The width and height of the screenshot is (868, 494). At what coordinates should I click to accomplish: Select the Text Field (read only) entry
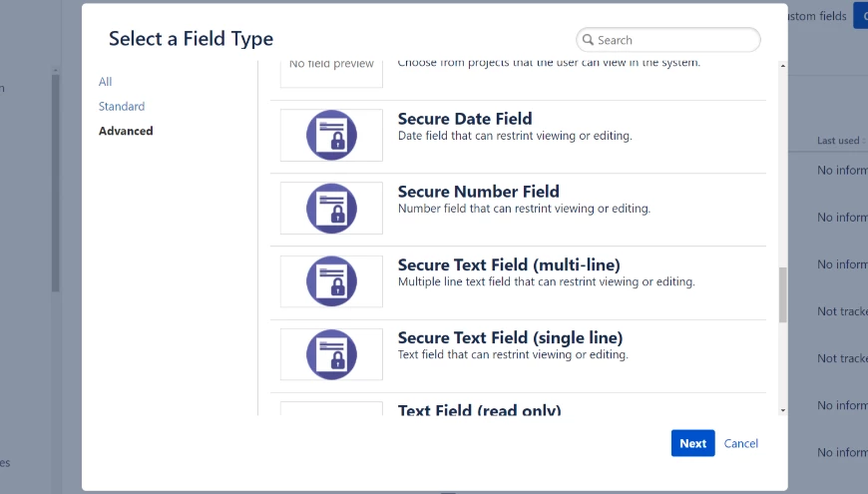(479, 410)
